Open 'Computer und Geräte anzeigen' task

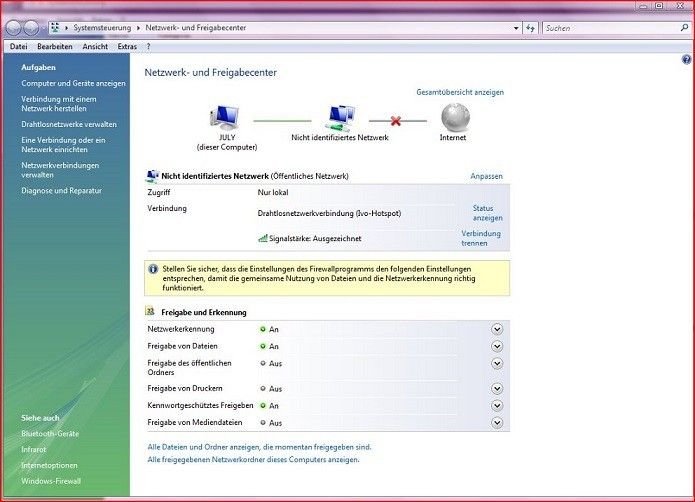click(73, 83)
